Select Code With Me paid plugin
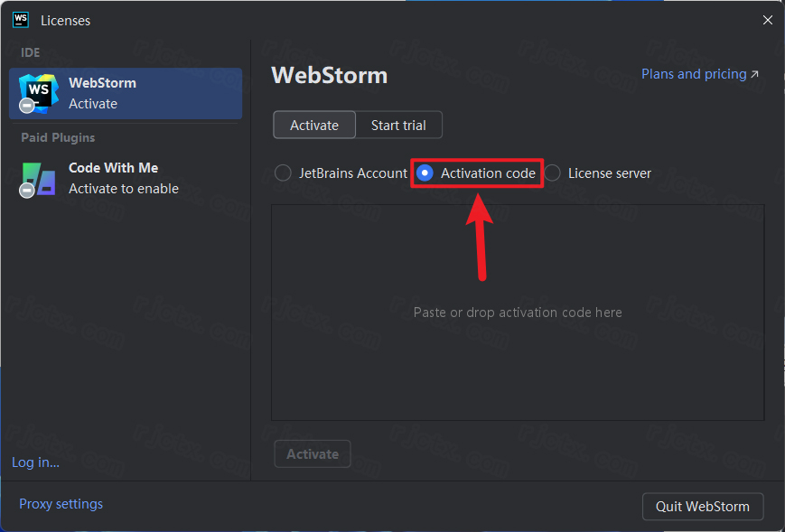Image resolution: width=785 pixels, height=532 pixels. pos(126,178)
